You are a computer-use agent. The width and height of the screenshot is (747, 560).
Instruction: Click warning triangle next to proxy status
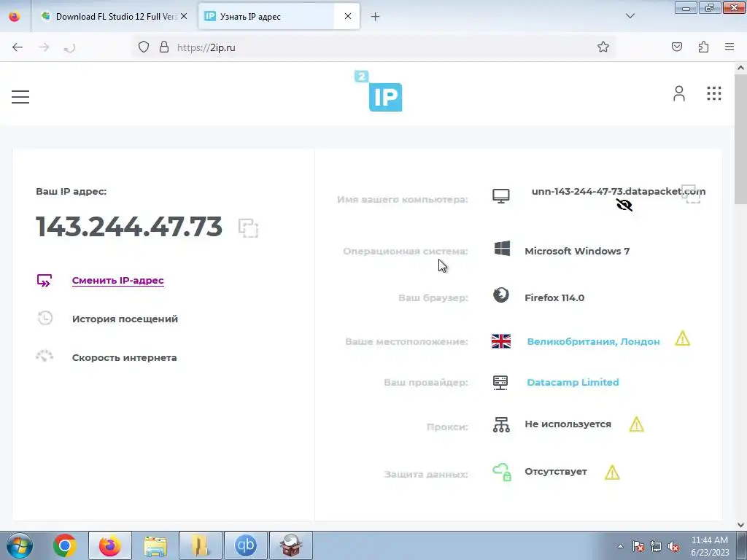pos(636,424)
